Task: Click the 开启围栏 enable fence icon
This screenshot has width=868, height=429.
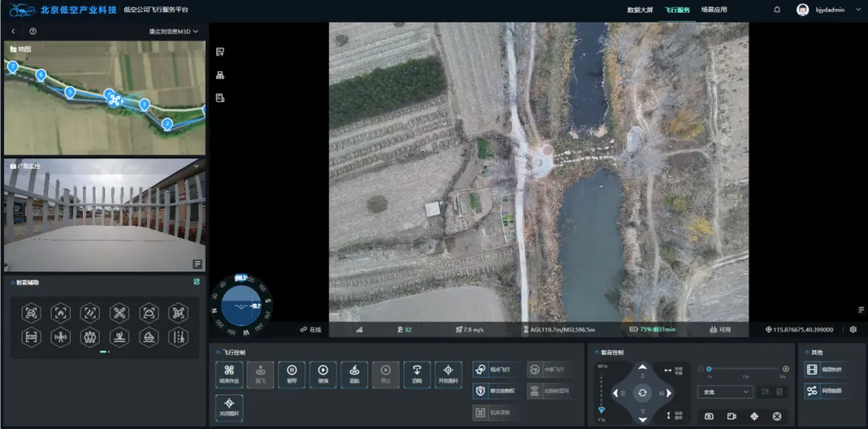Action: [448, 374]
